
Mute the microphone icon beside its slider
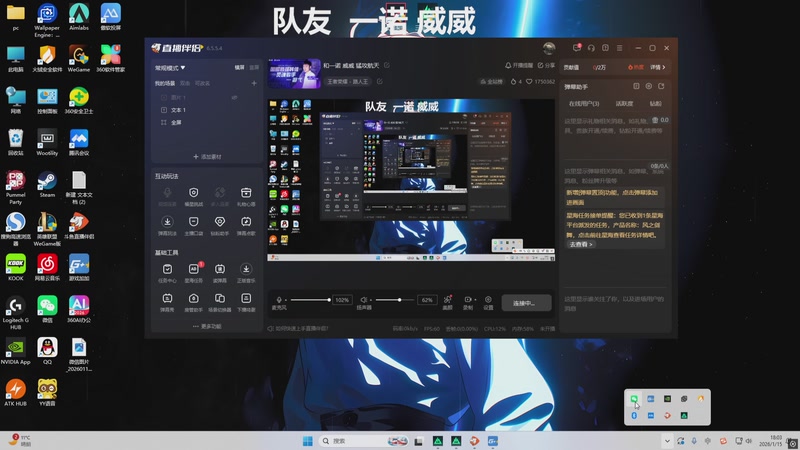tap(279, 300)
